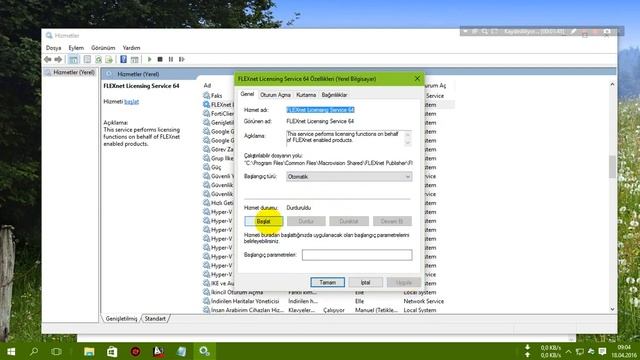Screen dimensions: 640x360
Task: Open the Başlangıç türü Otomatik dropdown
Action: (x=349, y=176)
